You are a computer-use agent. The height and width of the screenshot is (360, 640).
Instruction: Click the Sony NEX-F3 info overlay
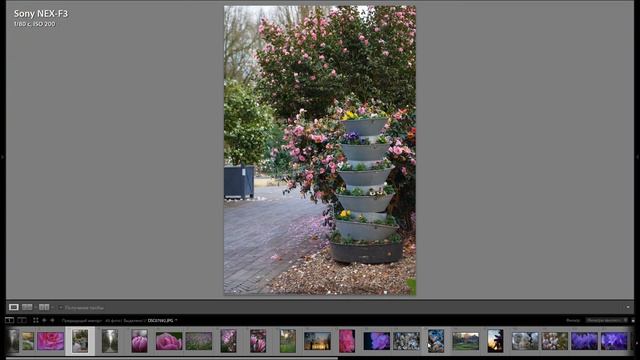tap(41, 18)
